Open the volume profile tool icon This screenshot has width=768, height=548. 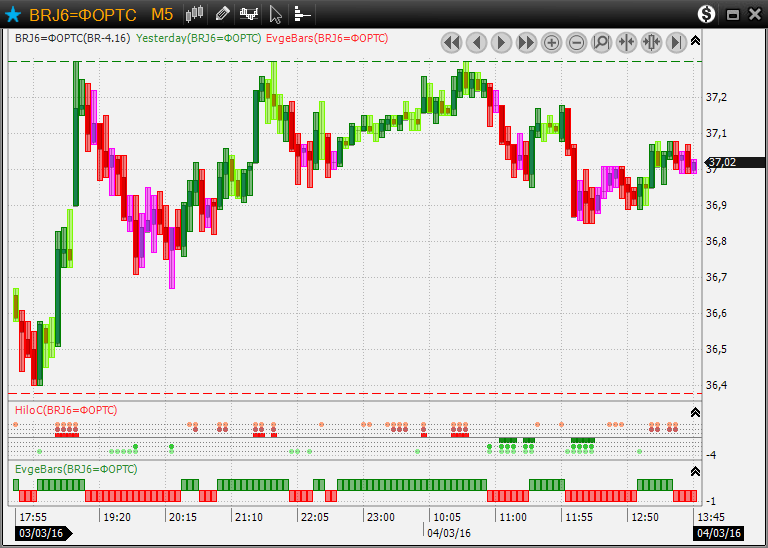[302, 14]
